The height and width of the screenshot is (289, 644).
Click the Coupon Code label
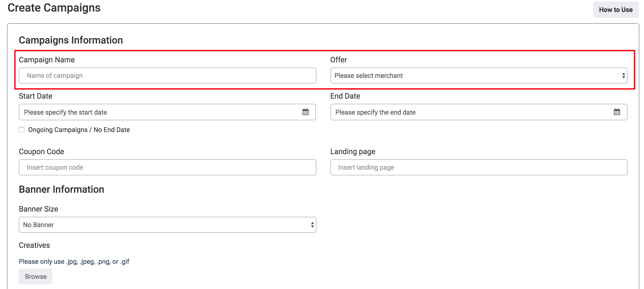[42, 152]
